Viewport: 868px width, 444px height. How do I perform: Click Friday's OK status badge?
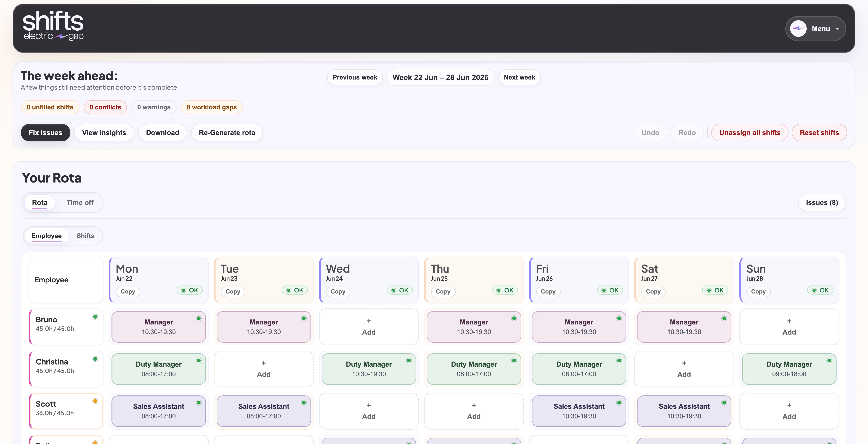coord(610,290)
